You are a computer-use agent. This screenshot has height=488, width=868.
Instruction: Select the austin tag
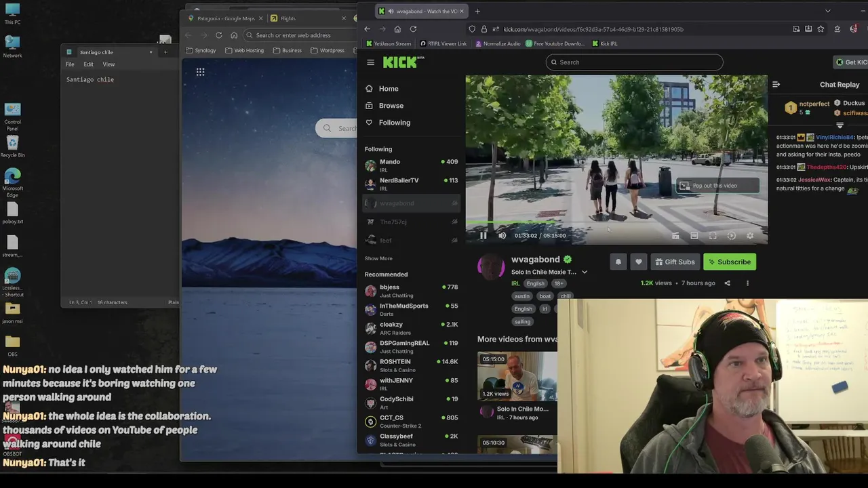tap(521, 296)
